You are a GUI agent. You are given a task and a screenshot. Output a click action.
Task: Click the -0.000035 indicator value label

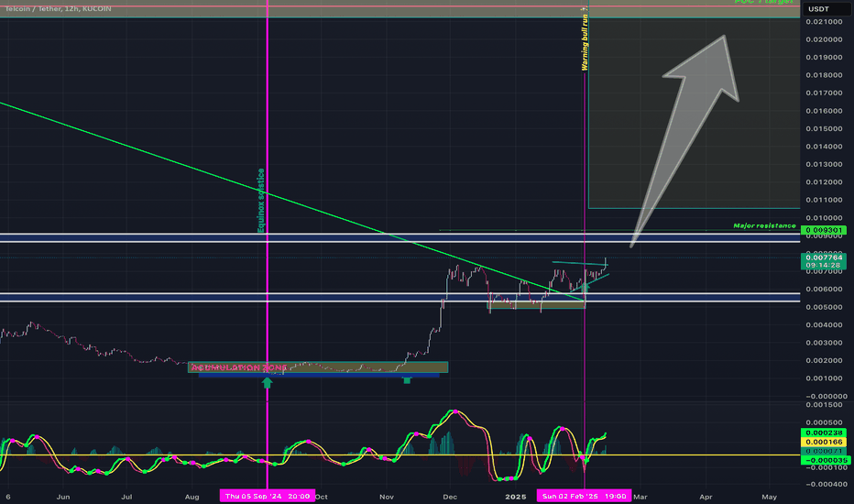tap(824, 460)
